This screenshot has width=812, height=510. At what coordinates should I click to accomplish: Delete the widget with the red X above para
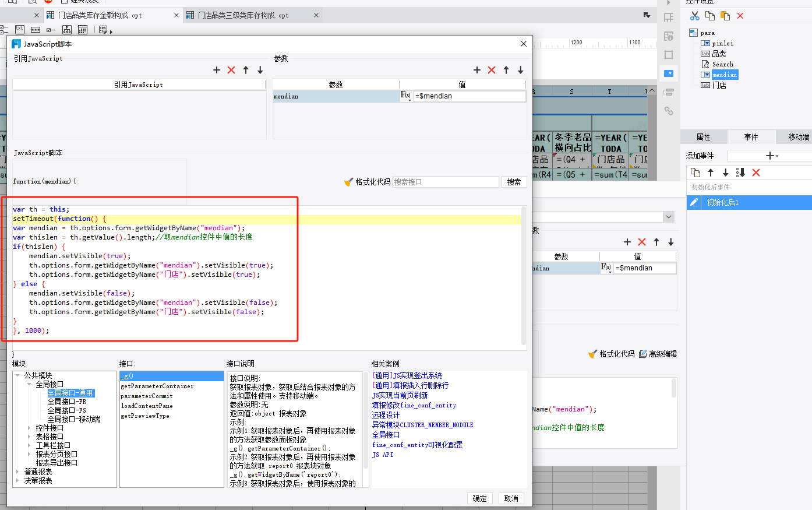pyautogui.click(x=740, y=16)
